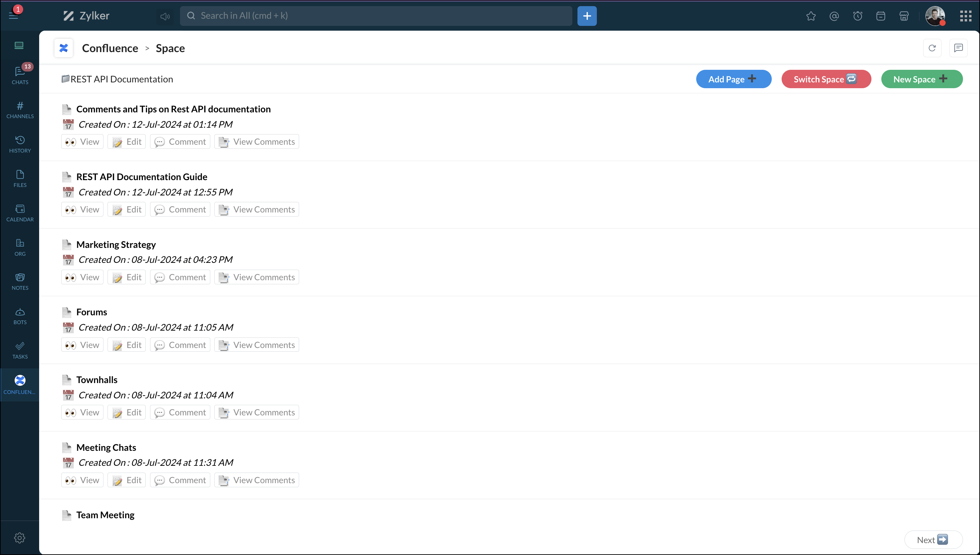
Task: Open the Bots sidebar icon
Action: (x=20, y=316)
